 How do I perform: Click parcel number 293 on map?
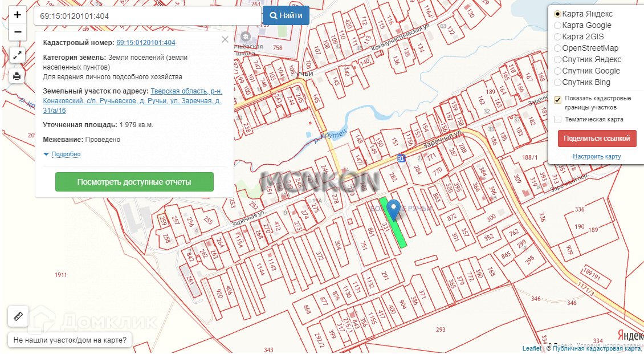point(441,329)
